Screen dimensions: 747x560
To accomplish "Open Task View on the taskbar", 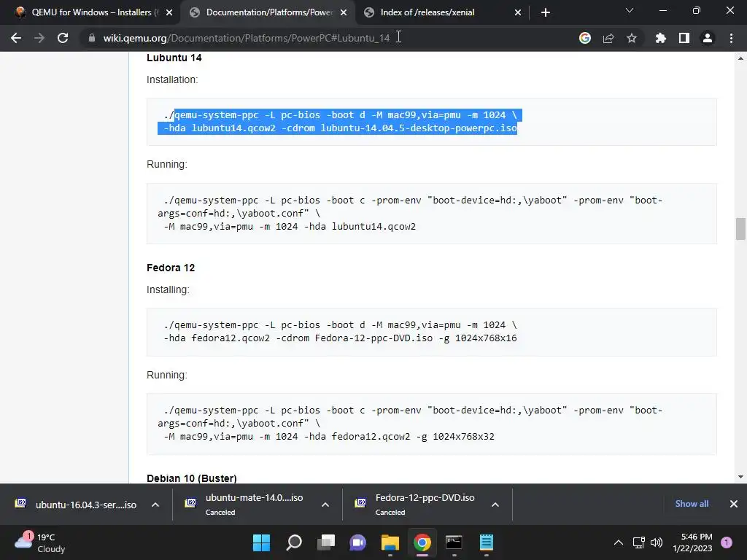I will pos(326,542).
